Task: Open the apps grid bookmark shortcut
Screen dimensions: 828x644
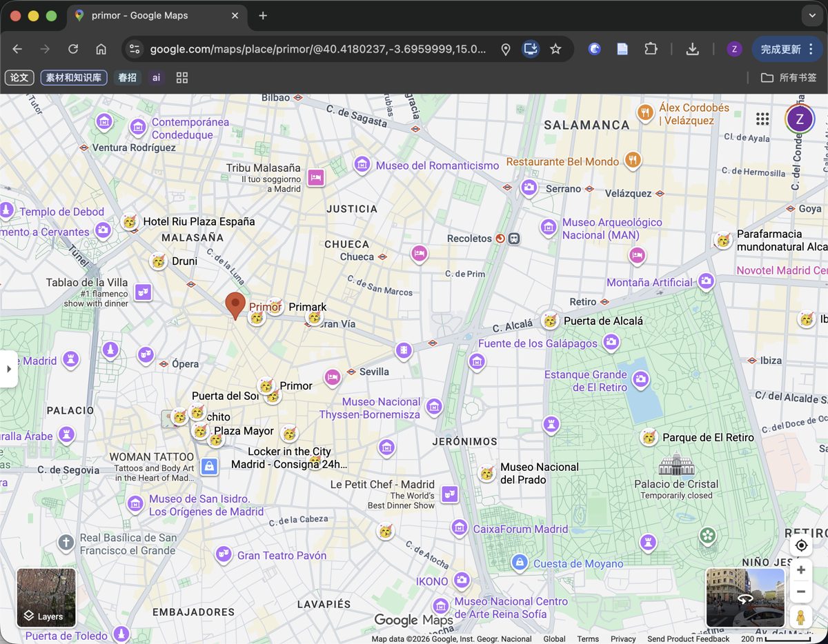Action: point(182,78)
